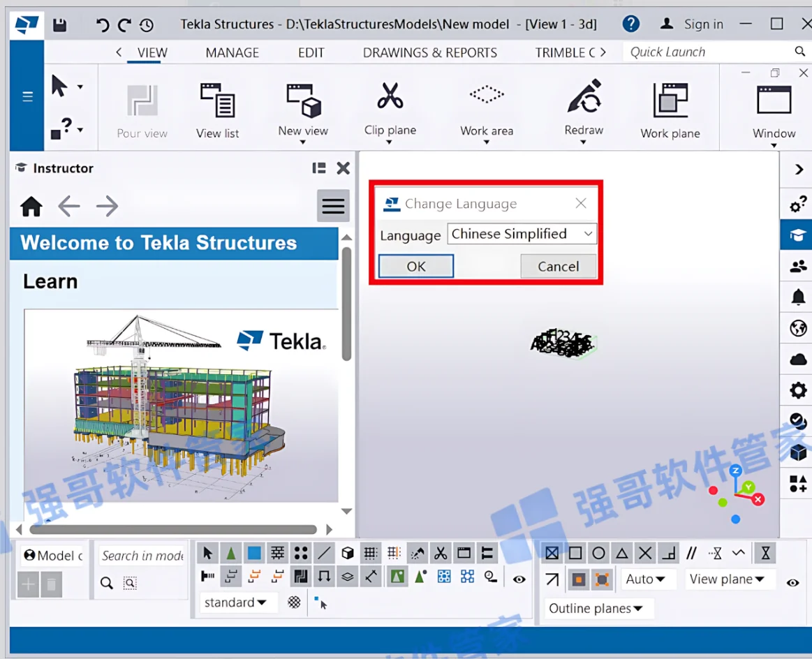The image size is (812, 659).
Task: Toggle snap to reference points crossed box
Action: point(552,554)
